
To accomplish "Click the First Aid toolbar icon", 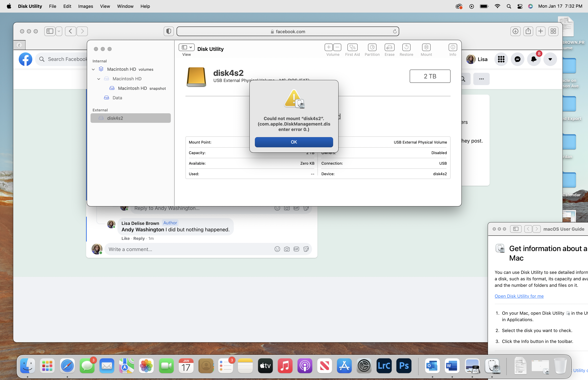I will [352, 47].
